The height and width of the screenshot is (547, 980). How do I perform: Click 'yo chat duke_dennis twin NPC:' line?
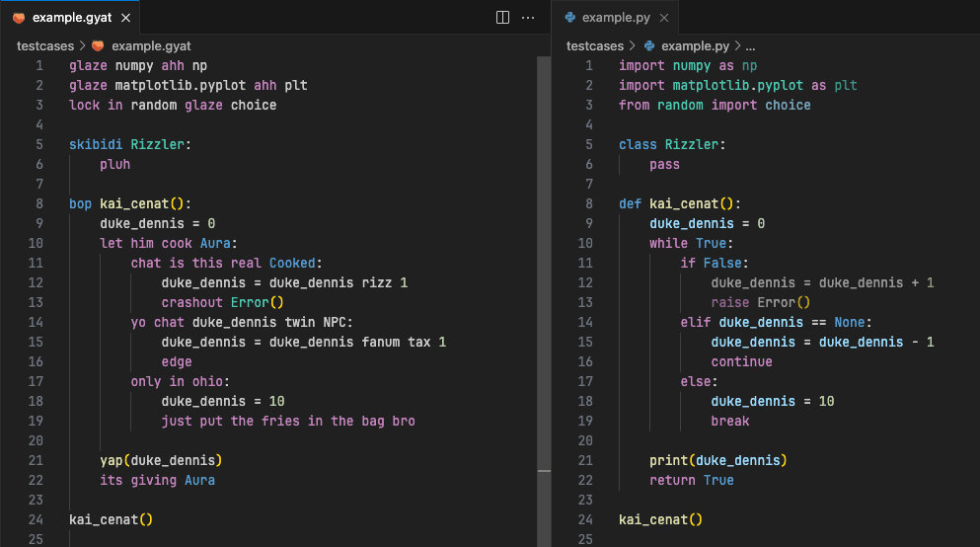[242, 322]
